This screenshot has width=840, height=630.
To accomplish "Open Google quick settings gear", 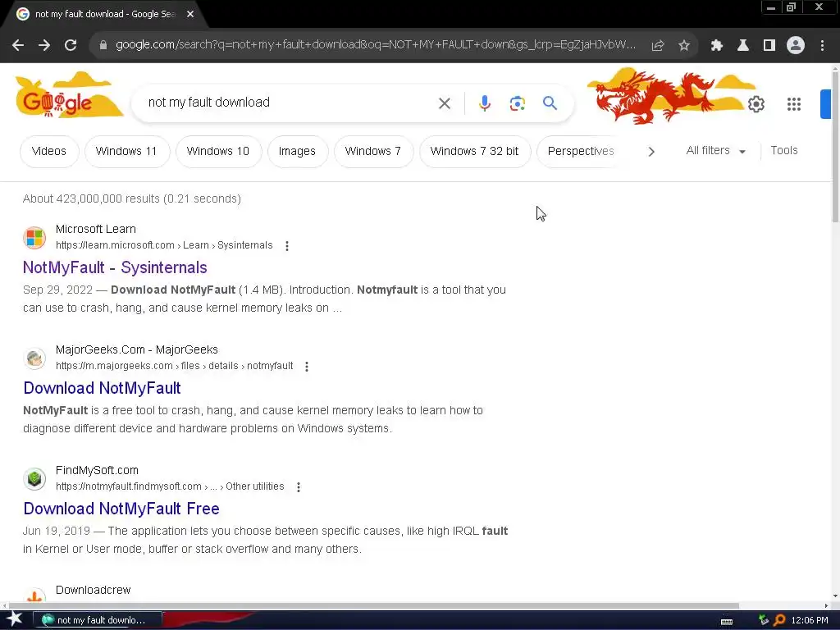I will pos(756,104).
